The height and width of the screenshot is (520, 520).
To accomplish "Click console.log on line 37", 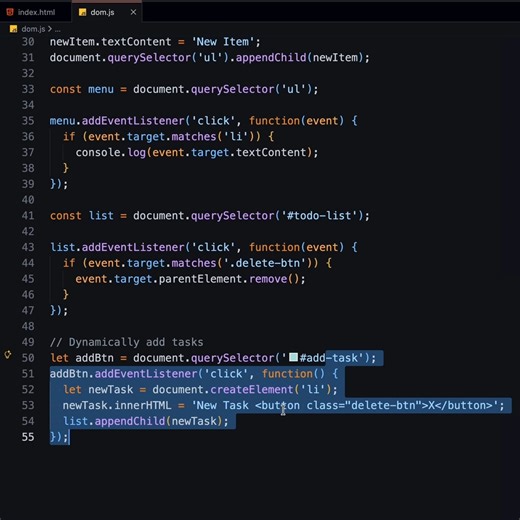I will click(110, 153).
